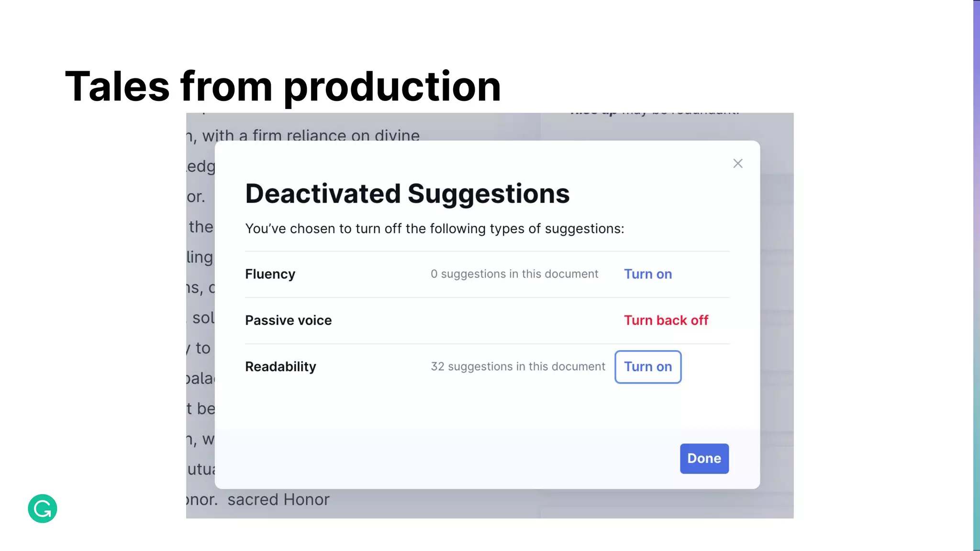This screenshot has width=980, height=551.
Task: Close the Deactivated Suggestions dialog with X
Action: [737, 164]
